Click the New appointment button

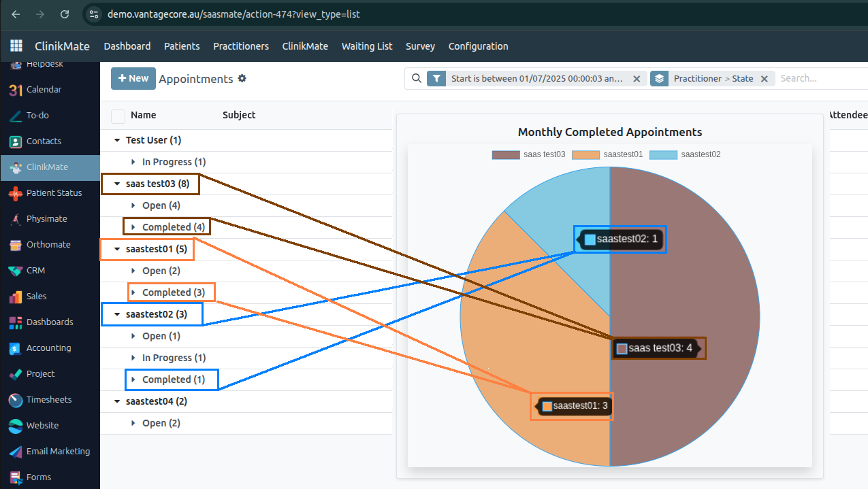tap(133, 79)
